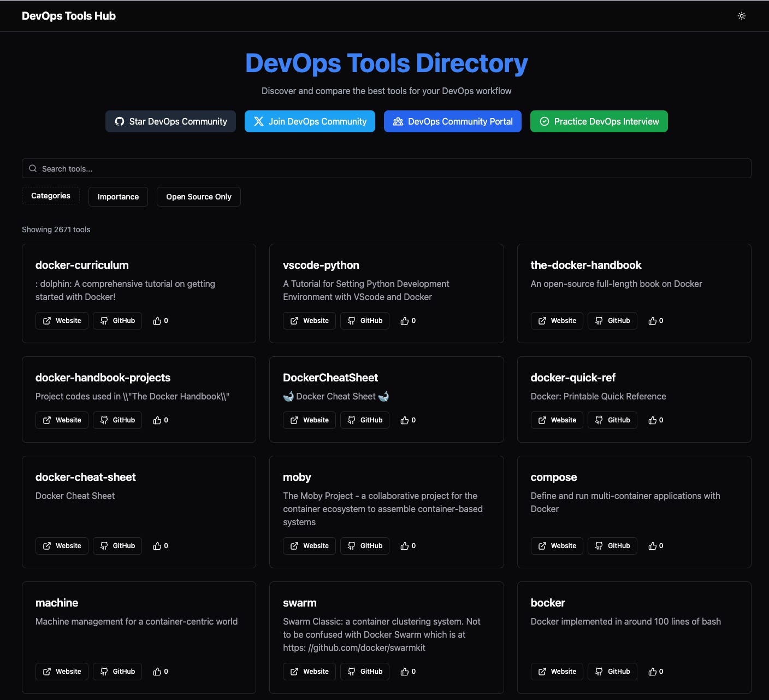This screenshot has width=769, height=700.
Task: Open docker-quick-ref GitHub button
Action: click(x=612, y=420)
